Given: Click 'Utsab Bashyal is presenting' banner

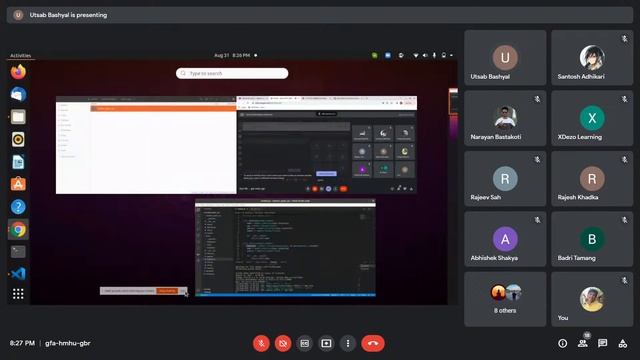Looking at the screenshot, I should click(x=320, y=15).
